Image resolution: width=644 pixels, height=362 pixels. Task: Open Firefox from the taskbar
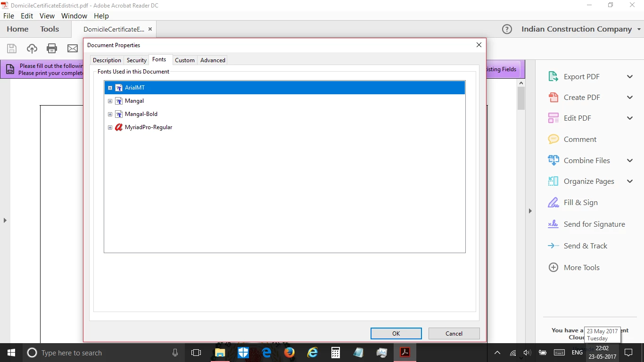point(289,353)
